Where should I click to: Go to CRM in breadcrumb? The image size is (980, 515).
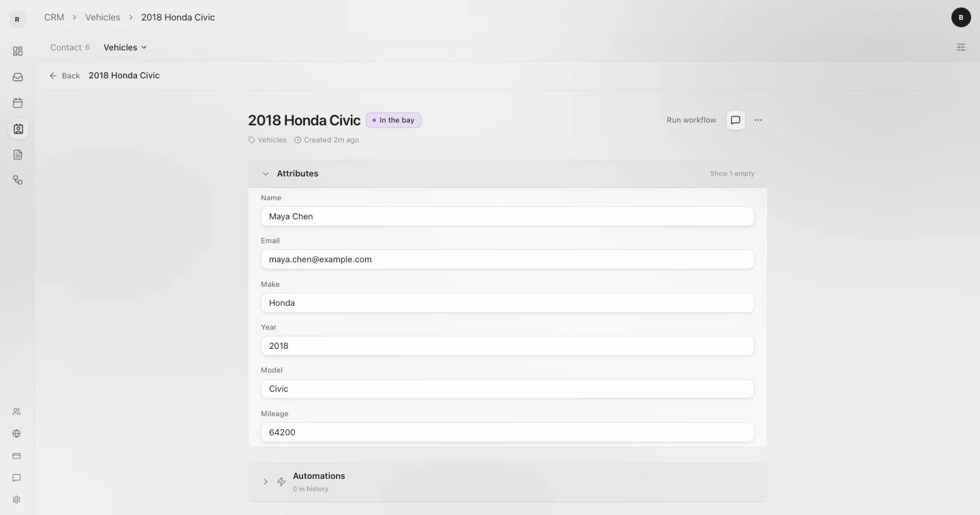pos(54,17)
